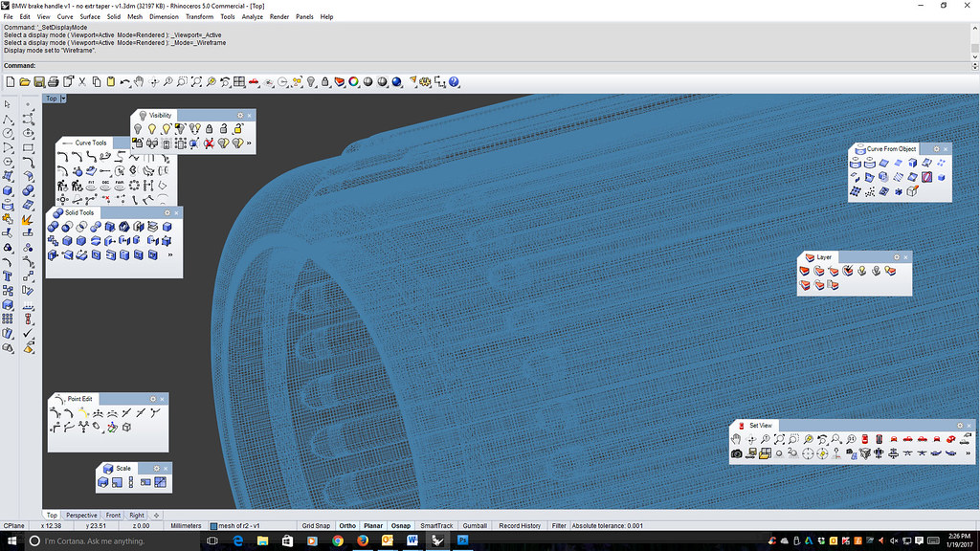Select the Box solid tool in left sidebar
The image size is (980, 551).
8,190
